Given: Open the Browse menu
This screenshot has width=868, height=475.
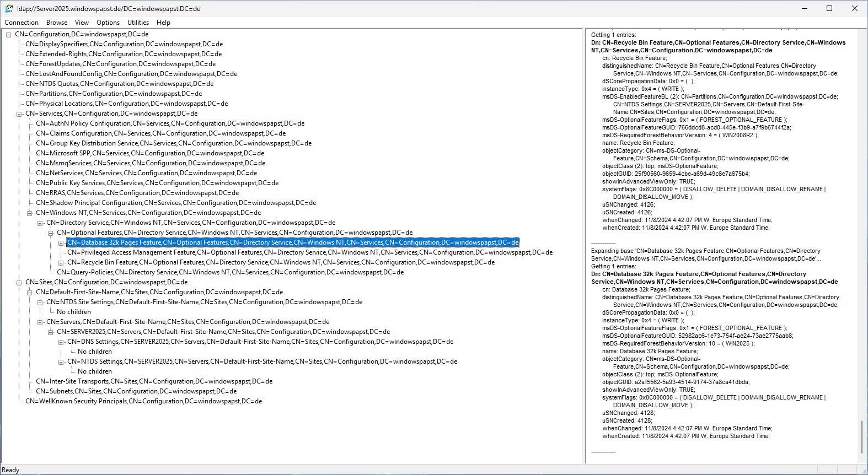Looking at the screenshot, I should click(57, 23).
